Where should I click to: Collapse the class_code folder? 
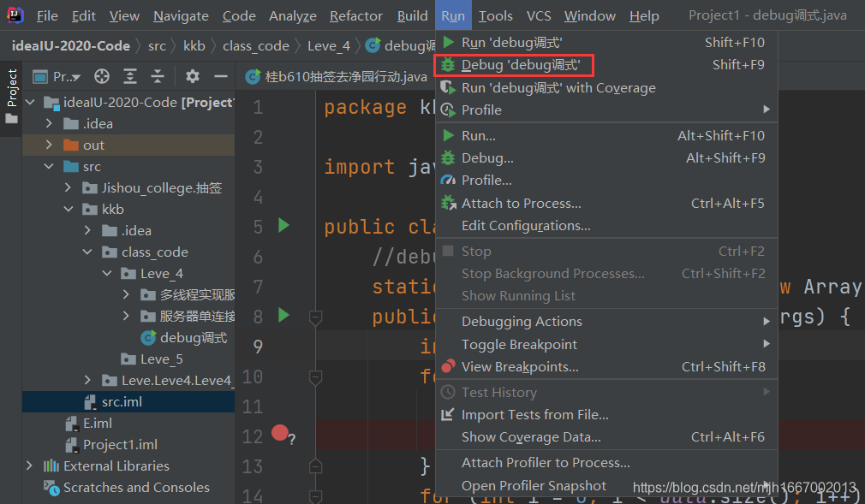click(x=87, y=252)
